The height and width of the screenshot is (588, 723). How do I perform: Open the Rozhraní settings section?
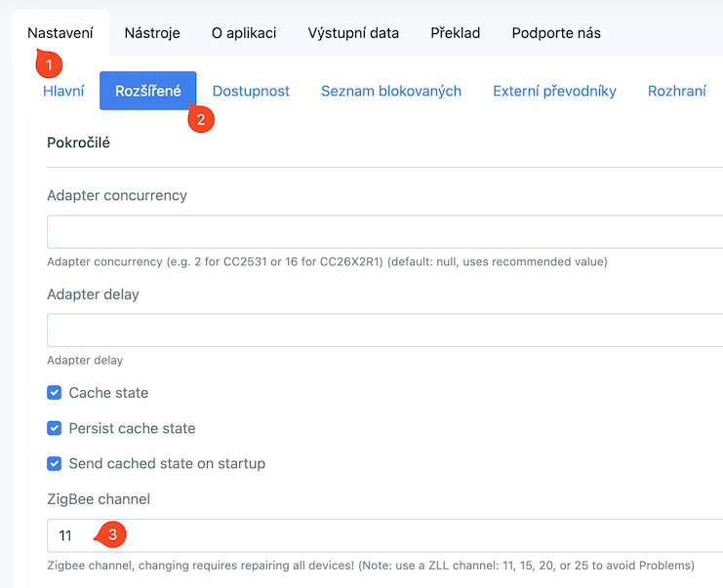677,91
